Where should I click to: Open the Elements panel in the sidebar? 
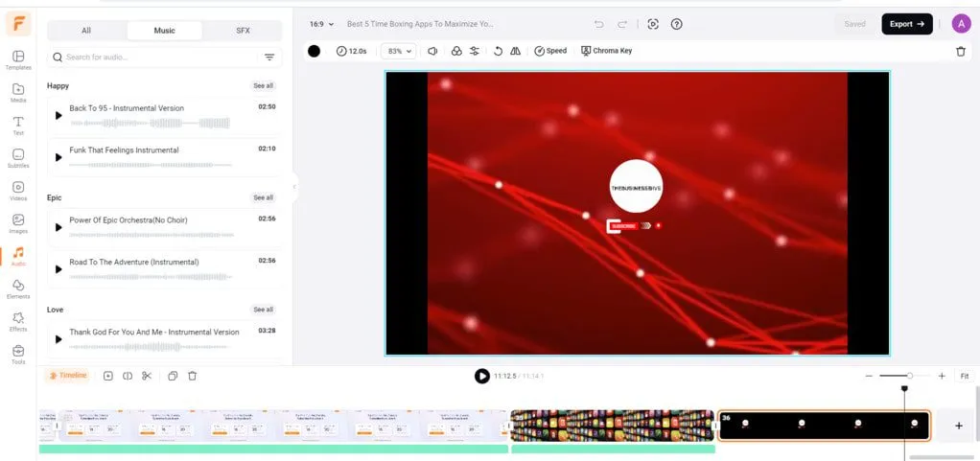[x=17, y=289]
